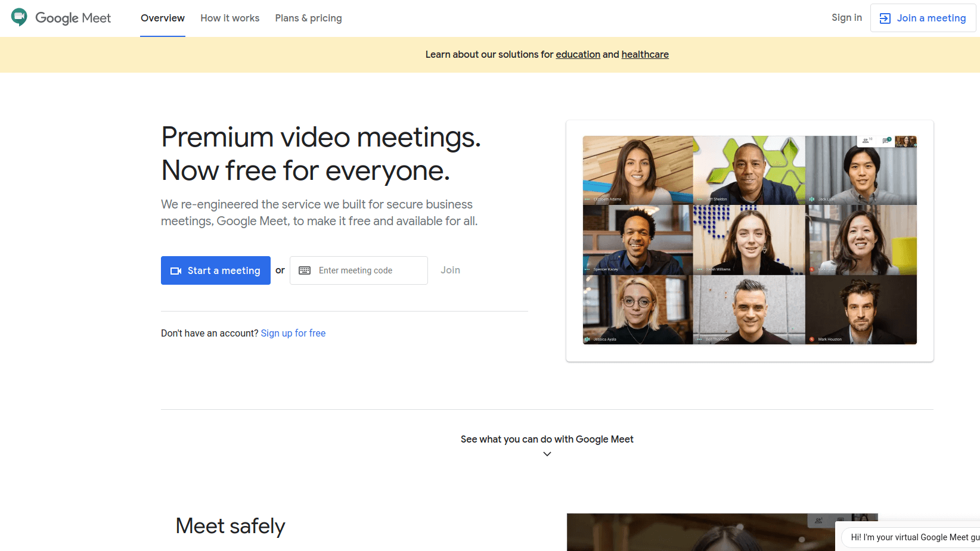
Task: Click See what you can do with Google Meet
Action: tap(547, 439)
